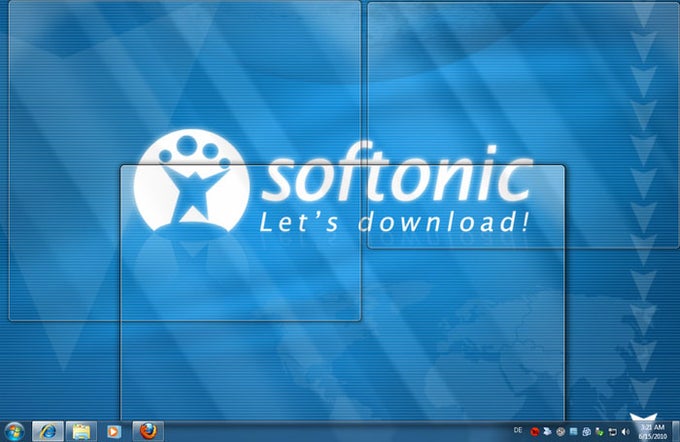Screen dimensions: 680x442
Task: Open the network connection tray icon
Action: (613, 432)
